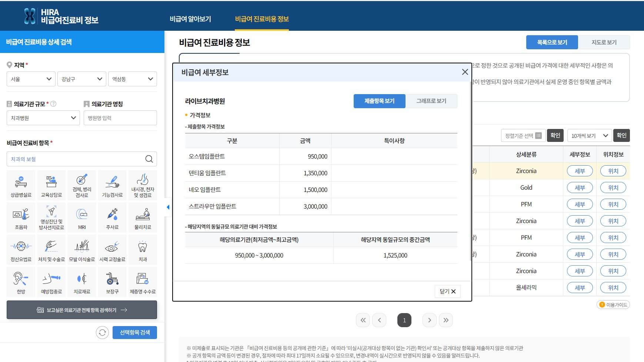The height and width of the screenshot is (362, 644).
Task: Select the 처치 및 수술료 icon
Action: 51,250
